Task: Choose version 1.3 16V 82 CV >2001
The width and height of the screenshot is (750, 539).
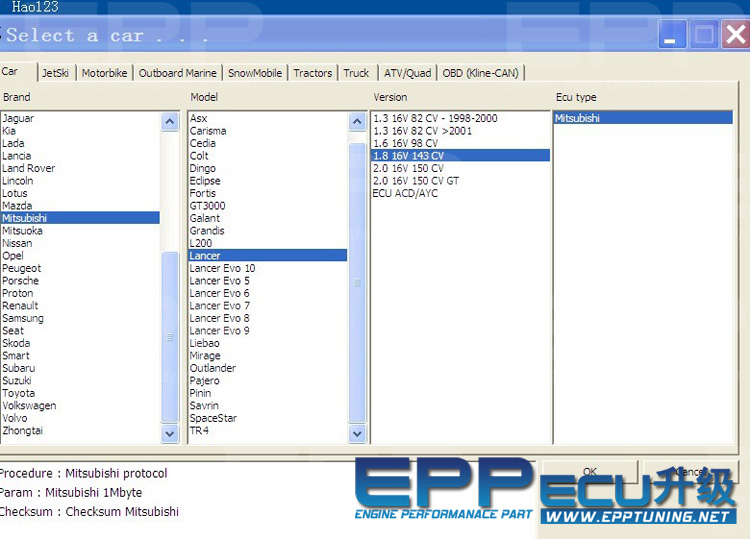Action: tap(461, 131)
